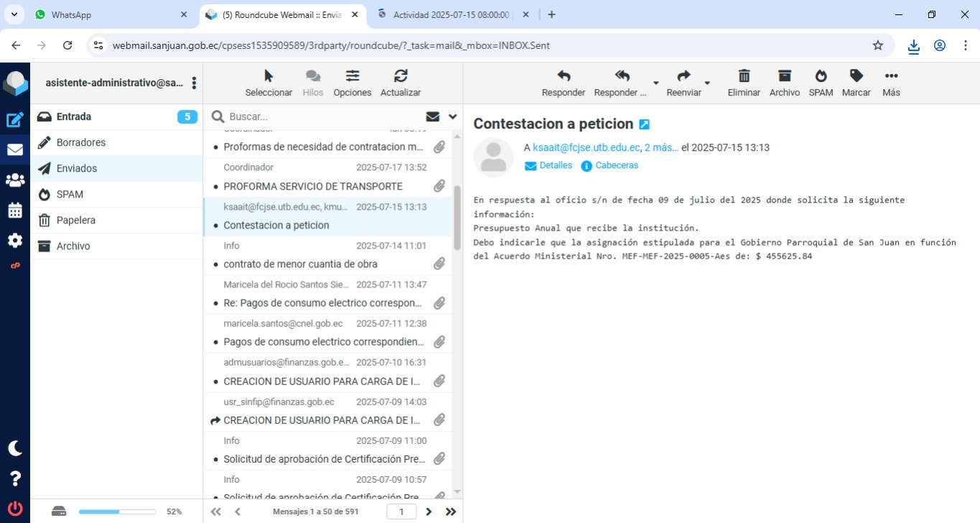Image resolution: width=980 pixels, height=523 pixels.
Task: Open compose new message icon in sidebar
Action: coord(15,120)
